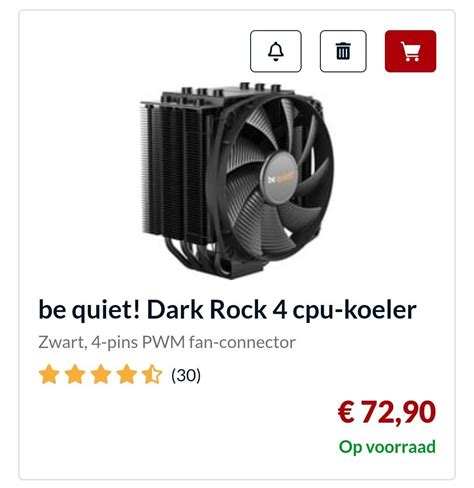
Task: Click the second rating star
Action: coord(75,375)
